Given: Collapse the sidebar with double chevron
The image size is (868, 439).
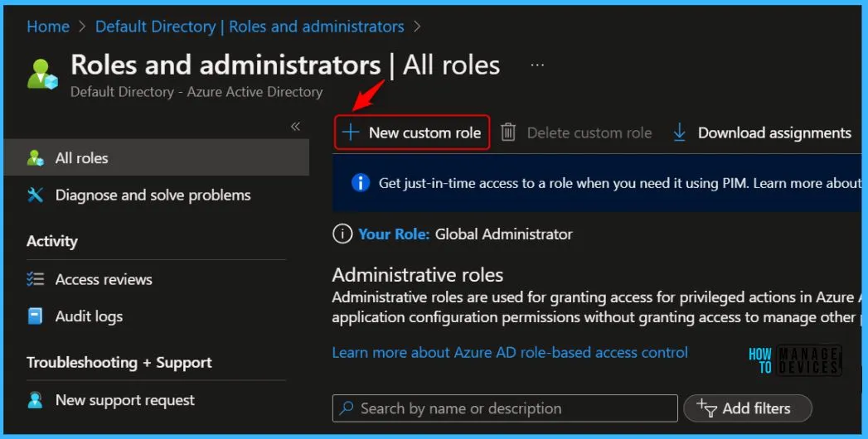Looking at the screenshot, I should coord(296,127).
